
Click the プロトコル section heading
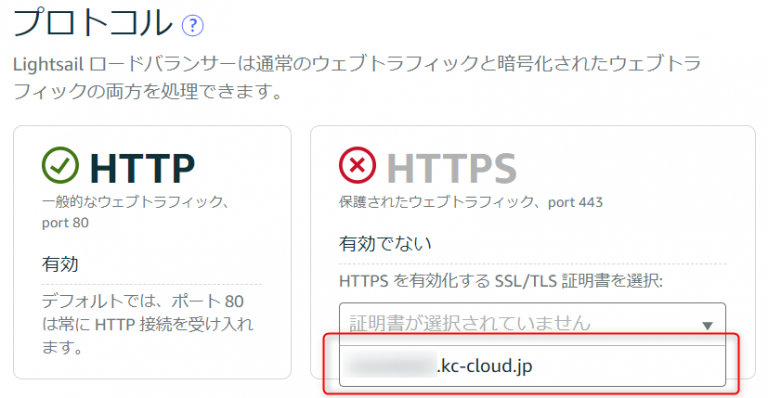click(x=93, y=23)
